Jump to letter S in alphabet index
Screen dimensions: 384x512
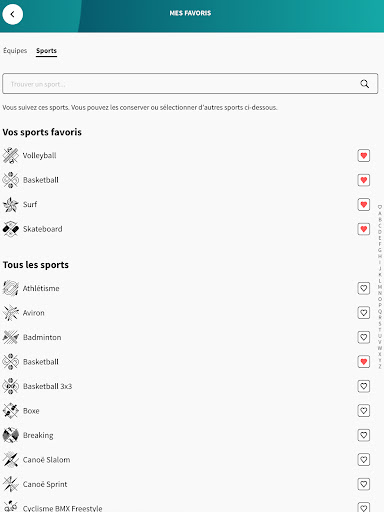pyautogui.click(x=380, y=323)
